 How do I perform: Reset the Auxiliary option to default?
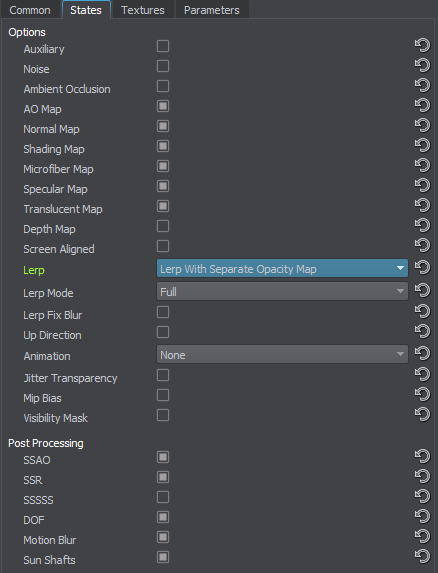coord(422,46)
